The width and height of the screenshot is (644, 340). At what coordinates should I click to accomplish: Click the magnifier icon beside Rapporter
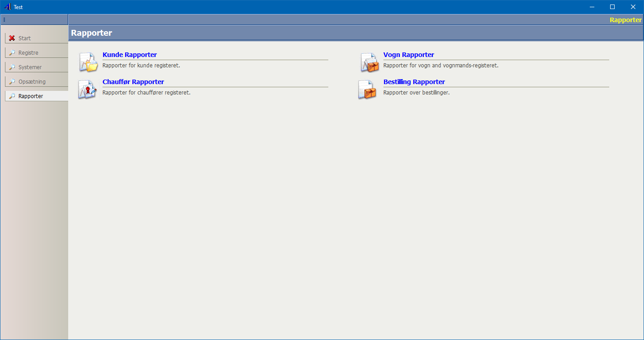(x=12, y=96)
